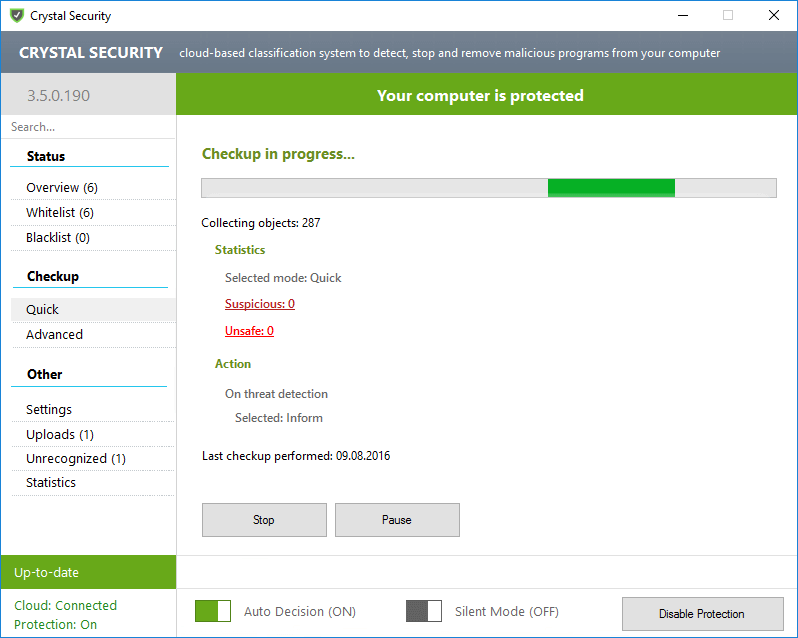Image resolution: width=798 pixels, height=638 pixels.
Task: Click the 'cloud-based classification system' header tagline
Action: 449,53
